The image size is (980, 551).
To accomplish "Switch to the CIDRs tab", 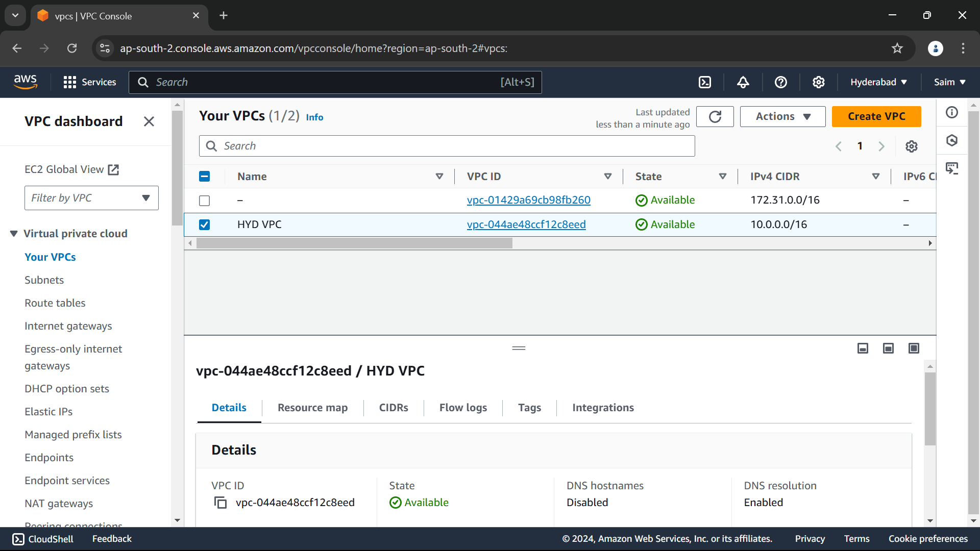I will (x=394, y=408).
